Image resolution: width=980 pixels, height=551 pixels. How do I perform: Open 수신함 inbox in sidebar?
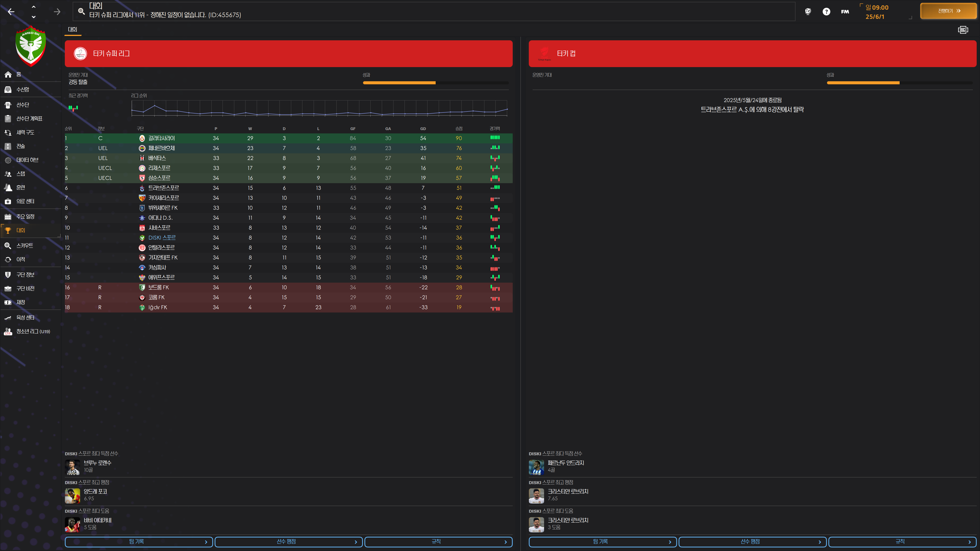pos(22,90)
